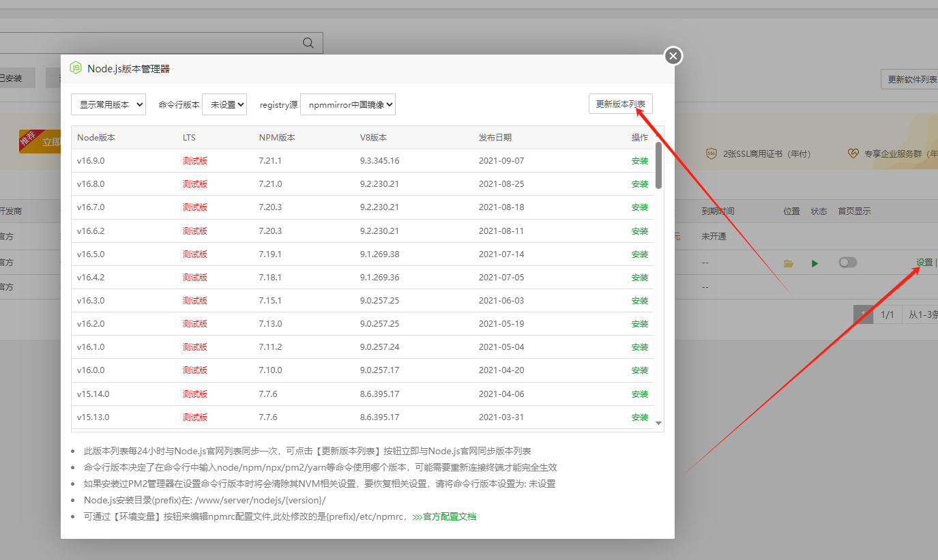Viewport: 938px width, 560px height.
Task: Focus the search input field at the top
Action: pyautogui.click(x=161, y=43)
